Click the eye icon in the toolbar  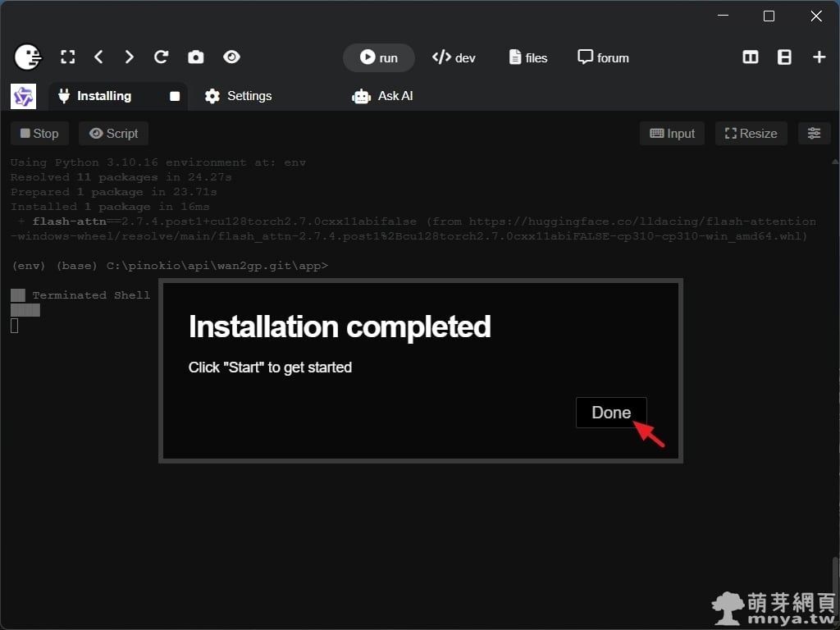click(x=231, y=57)
